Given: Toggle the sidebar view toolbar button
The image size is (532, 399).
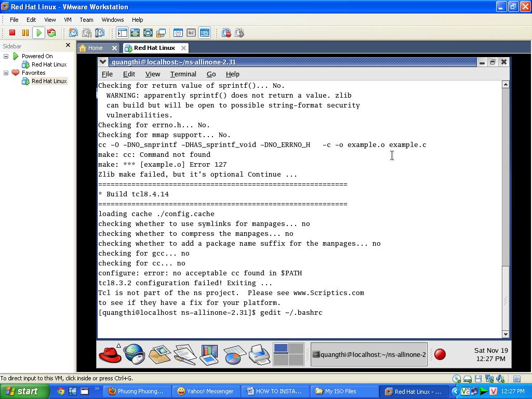Looking at the screenshot, I should point(122,33).
